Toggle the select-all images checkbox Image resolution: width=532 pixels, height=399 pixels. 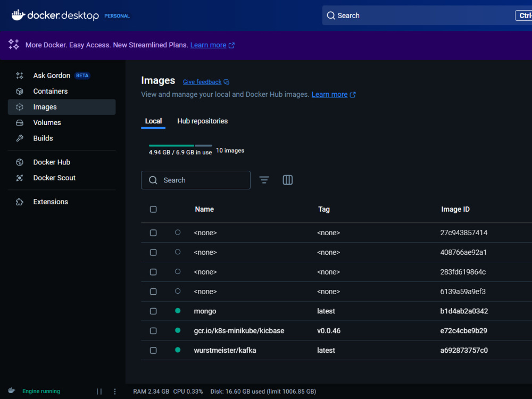pyautogui.click(x=153, y=209)
